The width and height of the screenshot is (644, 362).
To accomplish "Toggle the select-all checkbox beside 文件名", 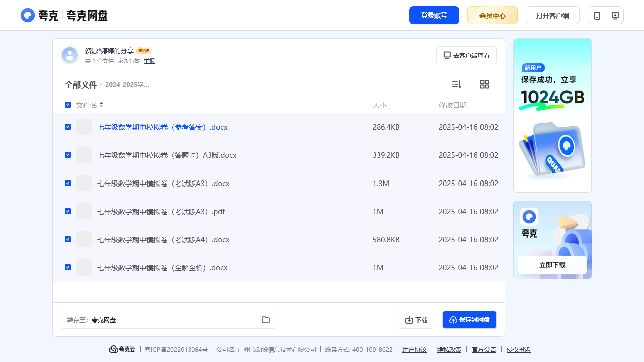I will [68, 105].
